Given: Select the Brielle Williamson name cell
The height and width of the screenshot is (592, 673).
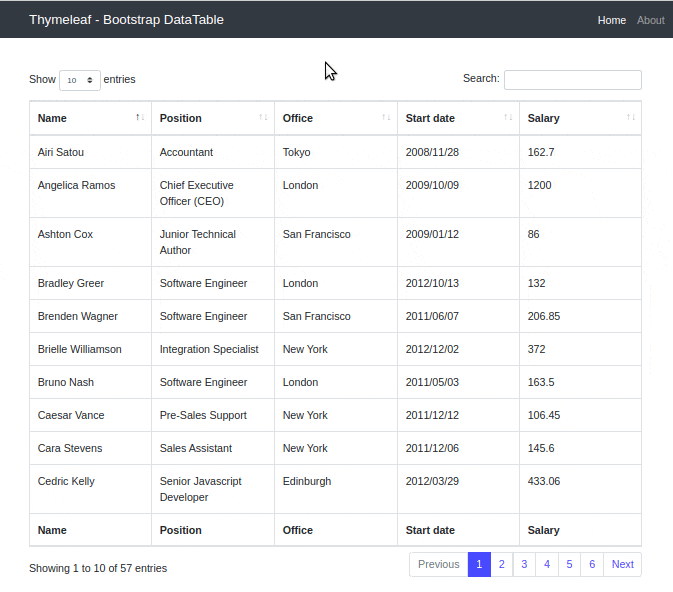Looking at the screenshot, I should point(91,349).
